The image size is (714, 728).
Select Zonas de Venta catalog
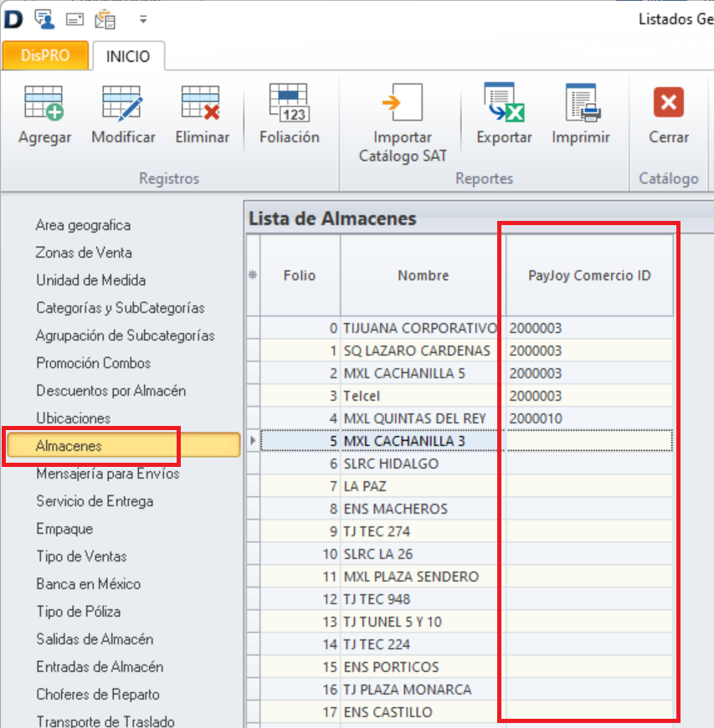pyautogui.click(x=84, y=253)
